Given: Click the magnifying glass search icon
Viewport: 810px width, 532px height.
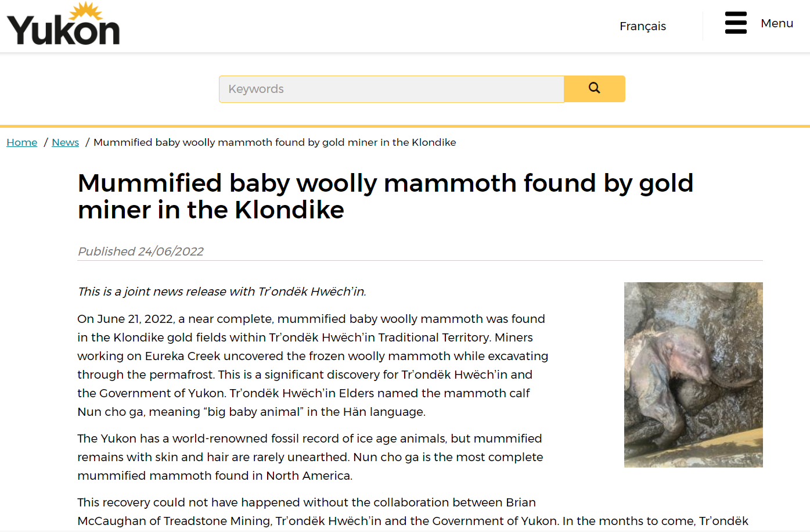Looking at the screenshot, I should (594, 88).
